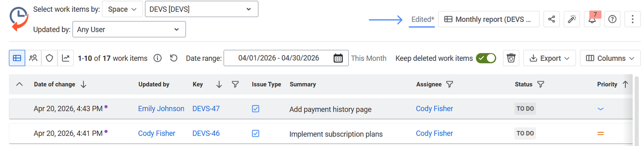Open the Columns dropdown

point(610,58)
